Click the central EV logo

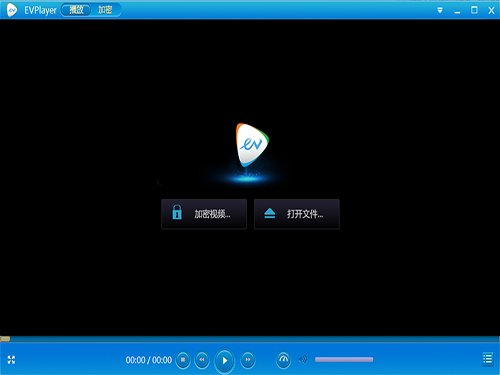pos(252,145)
